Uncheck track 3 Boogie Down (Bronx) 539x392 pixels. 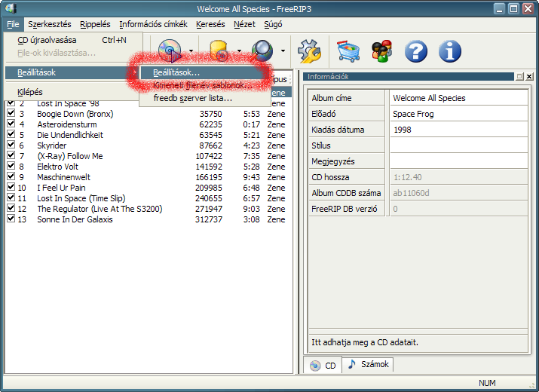11,113
